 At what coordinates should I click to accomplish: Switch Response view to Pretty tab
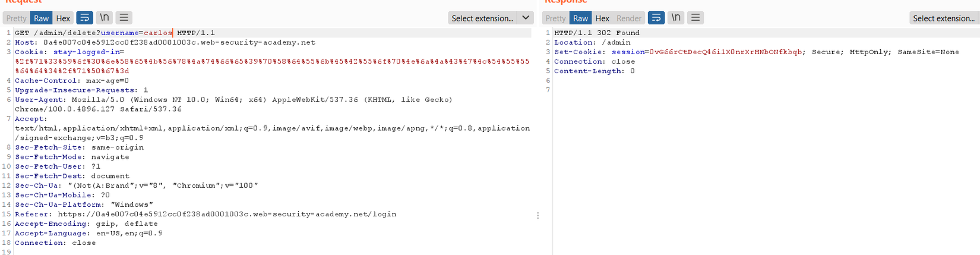pyautogui.click(x=555, y=18)
